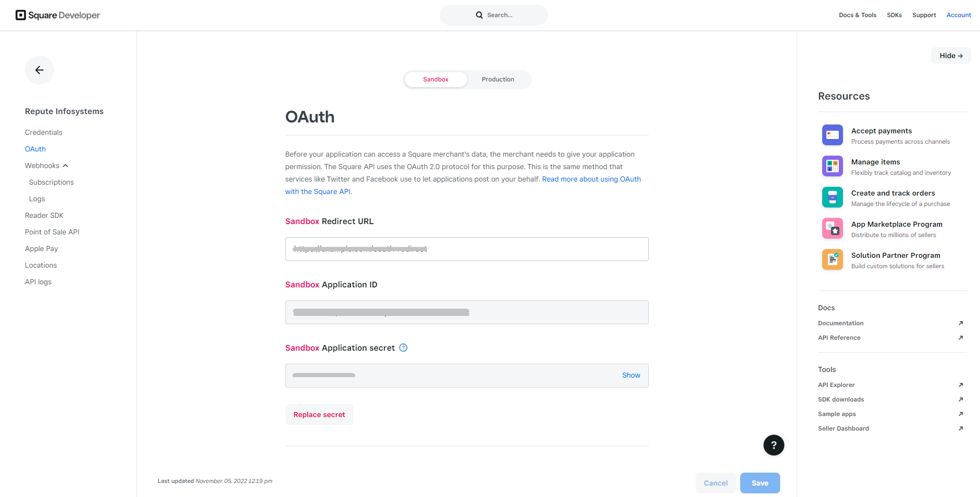Screen dimensions: 980x497
Task: Click the Solution Partner Program icon
Action: pos(832,259)
